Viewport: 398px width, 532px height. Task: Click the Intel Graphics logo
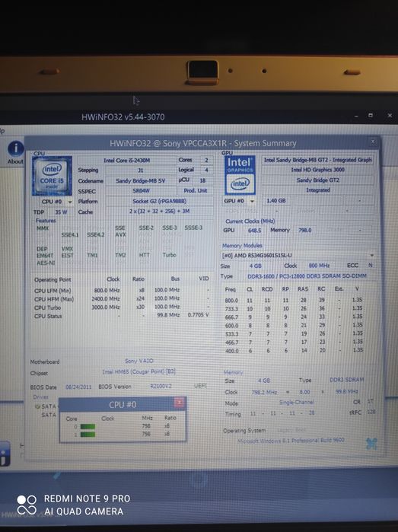coord(240,175)
